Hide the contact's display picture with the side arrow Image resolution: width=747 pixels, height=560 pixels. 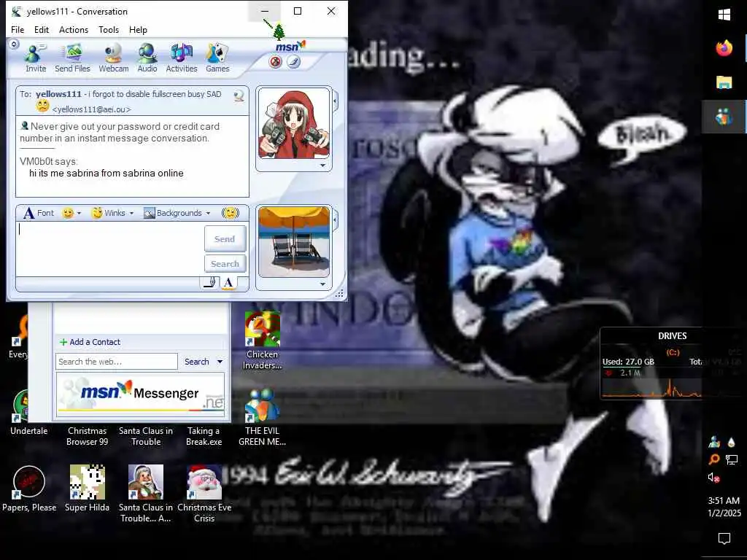336,101
